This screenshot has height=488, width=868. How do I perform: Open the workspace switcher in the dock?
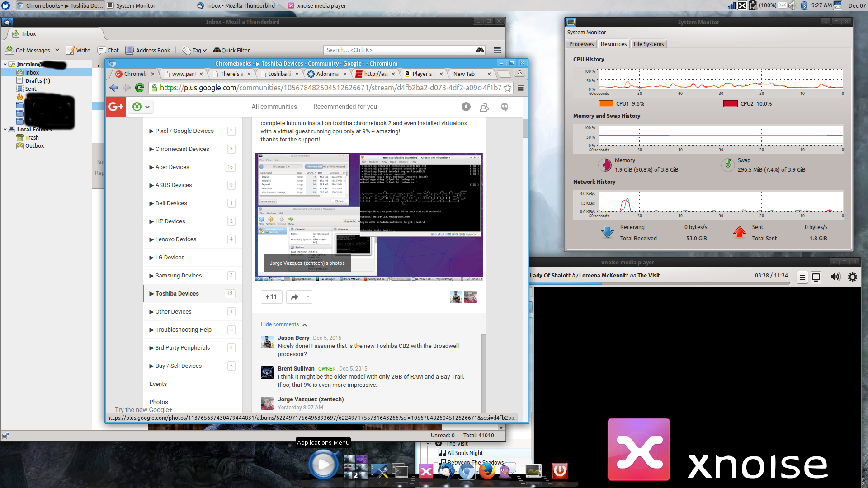[355, 467]
